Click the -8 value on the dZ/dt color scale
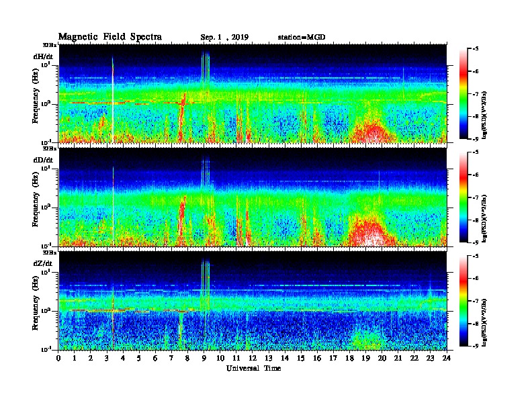The image size is (532, 411). 476,324
